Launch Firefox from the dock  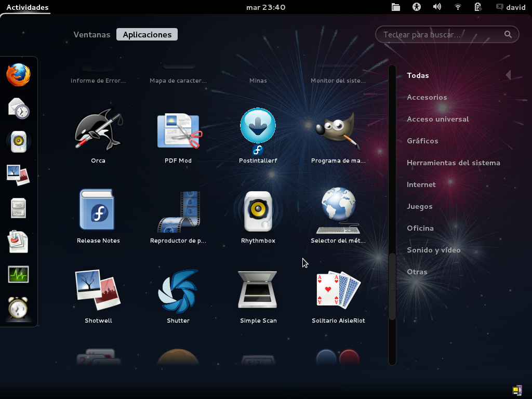(x=18, y=74)
